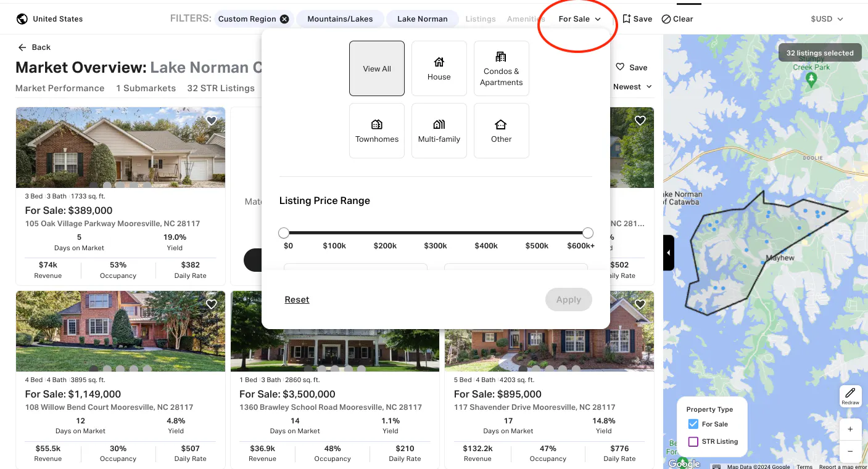This screenshot has height=469, width=868.
Task: Favorite the 105 Oak Village Parkway listing
Action: (x=212, y=121)
